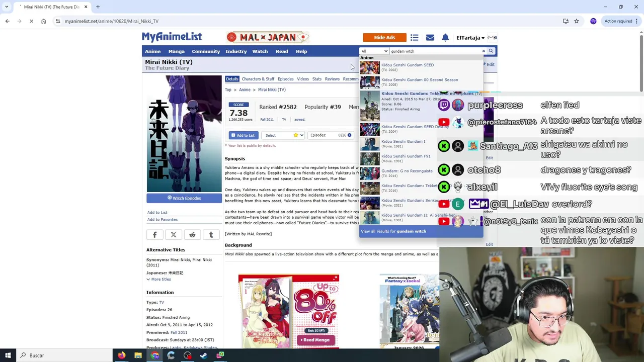Switch to the Stats tab
Viewport: 644px width, 362px height.
point(317,79)
